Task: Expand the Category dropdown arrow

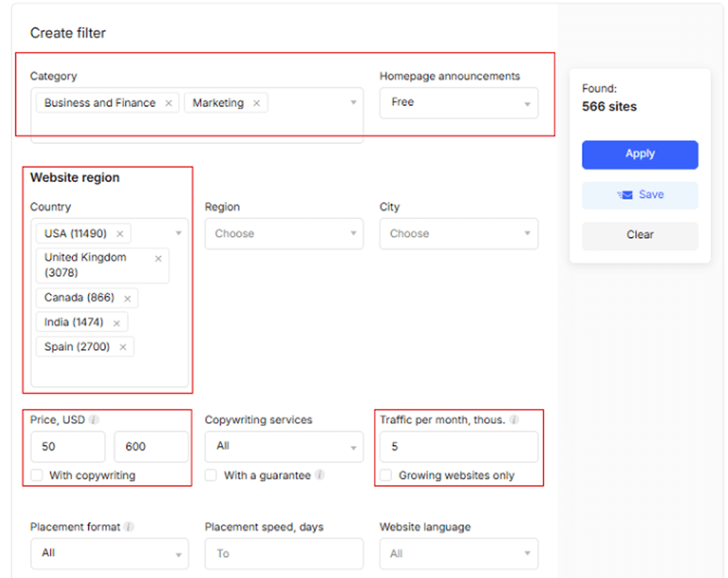Action: tap(353, 103)
